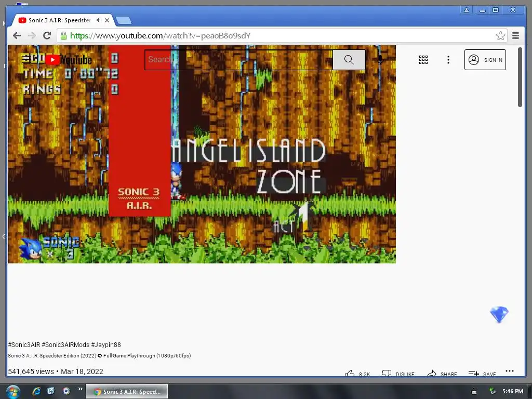
Task: Start voice search with the microphone icon
Action: tap(380, 60)
